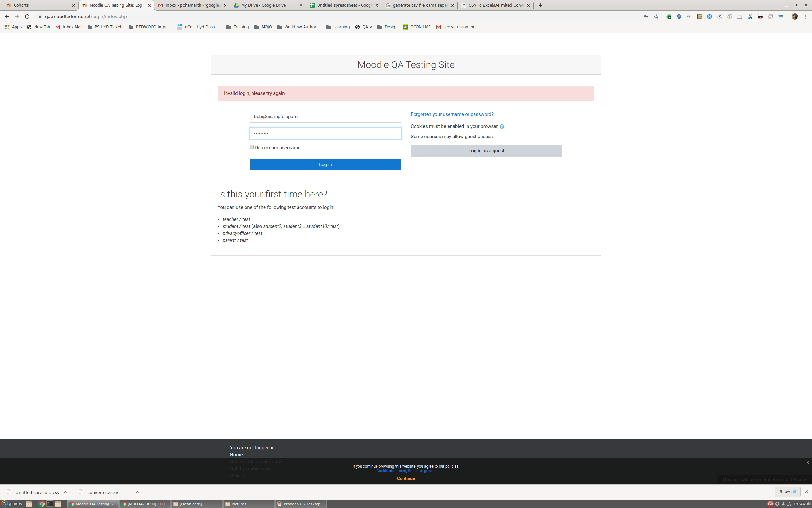Click Continue in the cookie policy banner

[x=406, y=478]
